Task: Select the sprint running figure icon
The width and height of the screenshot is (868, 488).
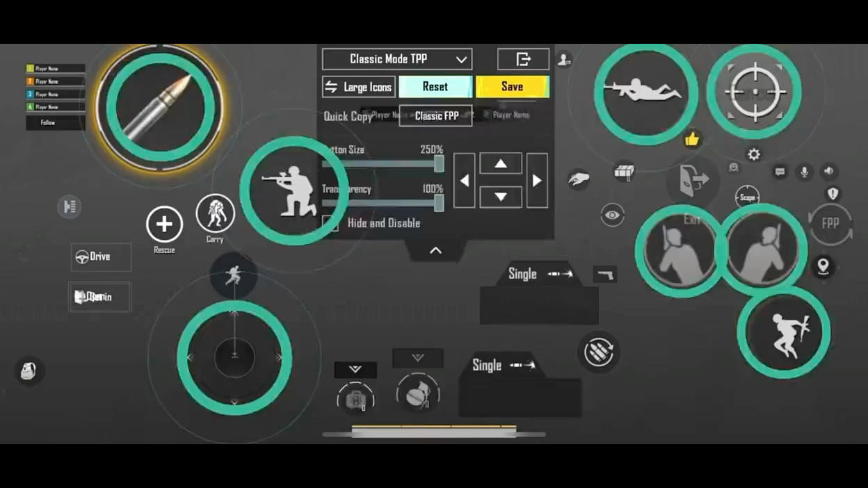Action: pos(234,277)
